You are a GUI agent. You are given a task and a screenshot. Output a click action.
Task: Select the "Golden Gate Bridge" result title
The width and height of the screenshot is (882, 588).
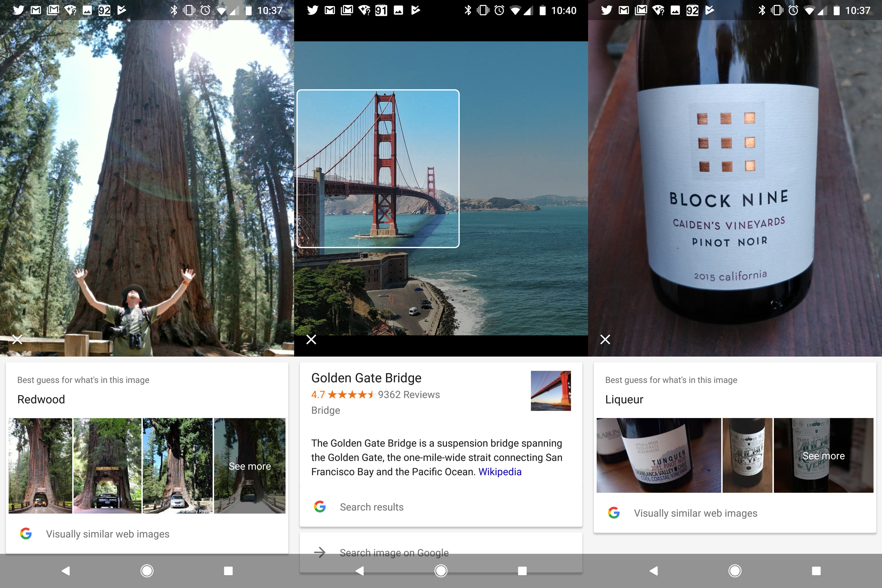coord(366,378)
